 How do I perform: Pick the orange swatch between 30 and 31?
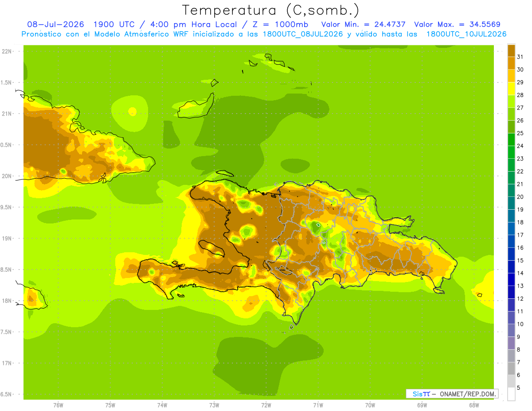(x=511, y=63)
